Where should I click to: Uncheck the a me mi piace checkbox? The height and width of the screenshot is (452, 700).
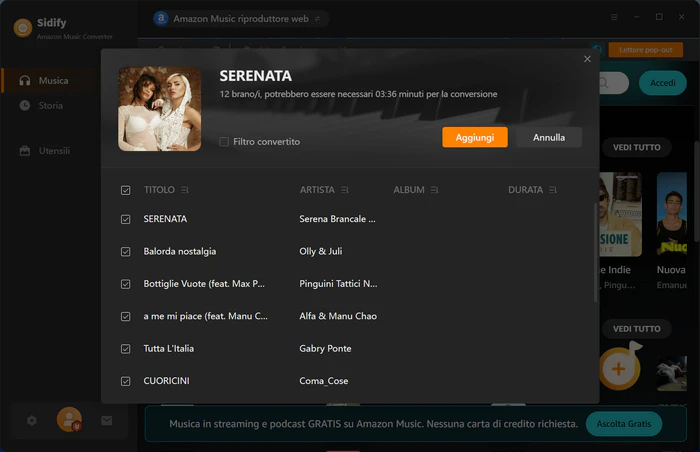125,317
